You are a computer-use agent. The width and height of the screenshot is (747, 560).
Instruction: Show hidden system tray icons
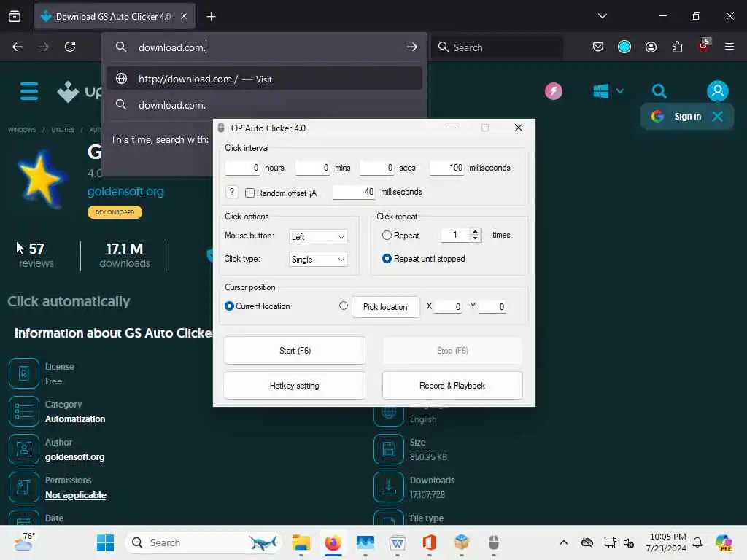(564, 542)
